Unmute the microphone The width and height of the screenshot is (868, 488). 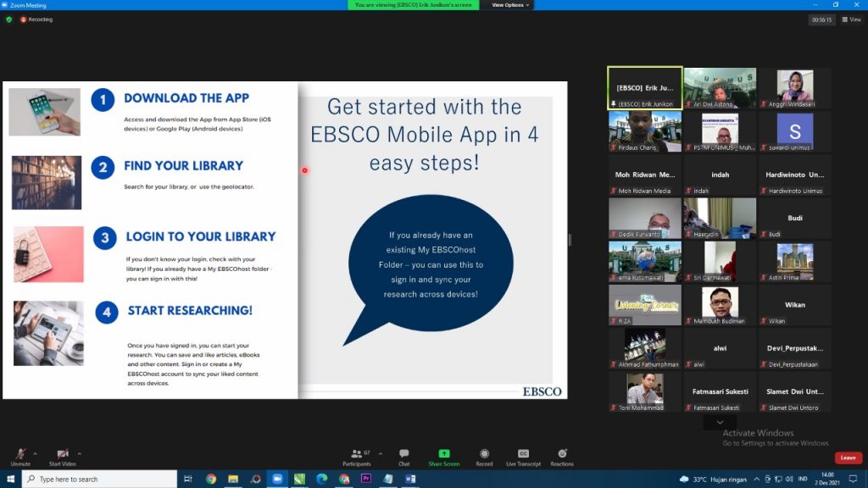pyautogui.click(x=20, y=457)
